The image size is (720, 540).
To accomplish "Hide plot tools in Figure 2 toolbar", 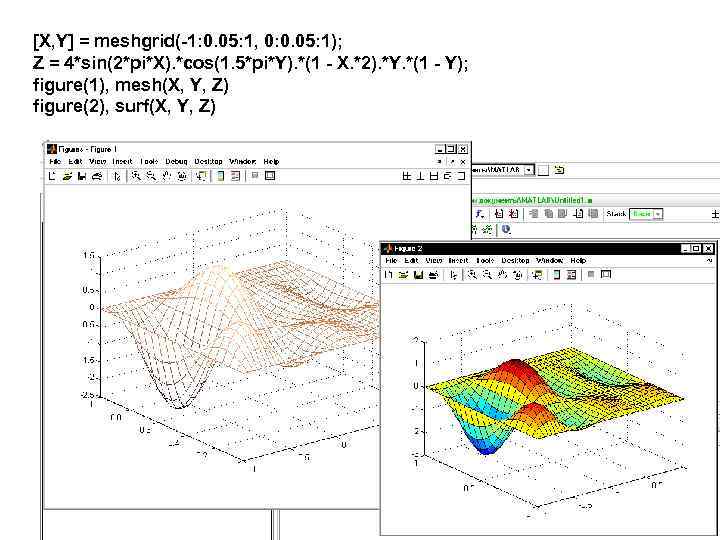I will pyautogui.click(x=591, y=275).
